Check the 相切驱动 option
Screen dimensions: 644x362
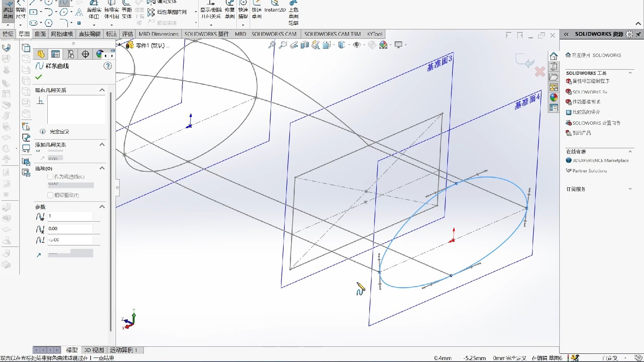[x=51, y=195]
